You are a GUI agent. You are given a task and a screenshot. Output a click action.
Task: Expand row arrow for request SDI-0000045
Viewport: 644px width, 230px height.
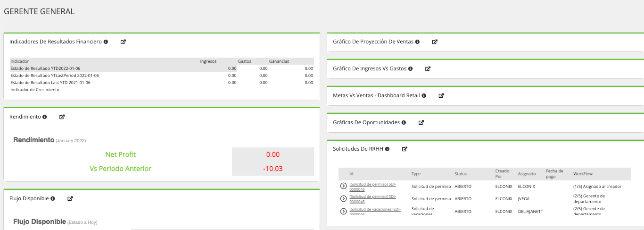coord(343,187)
